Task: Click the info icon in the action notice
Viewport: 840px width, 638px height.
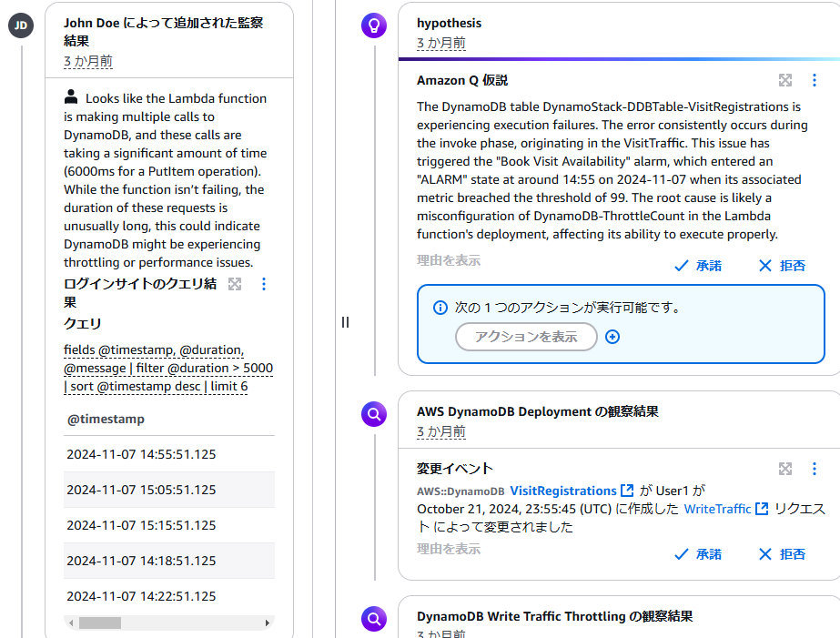Action: (440, 308)
